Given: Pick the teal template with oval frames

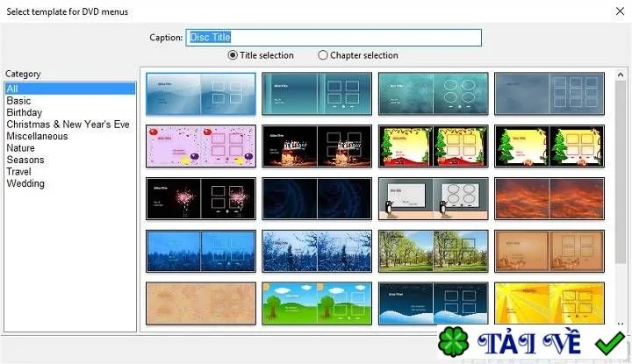Looking at the screenshot, I should [434, 94].
